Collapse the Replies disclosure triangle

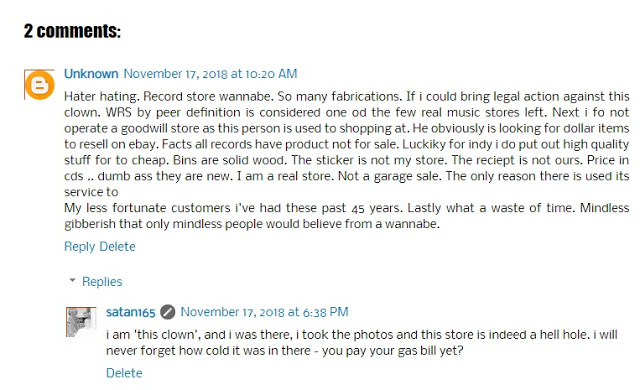pos(72,280)
